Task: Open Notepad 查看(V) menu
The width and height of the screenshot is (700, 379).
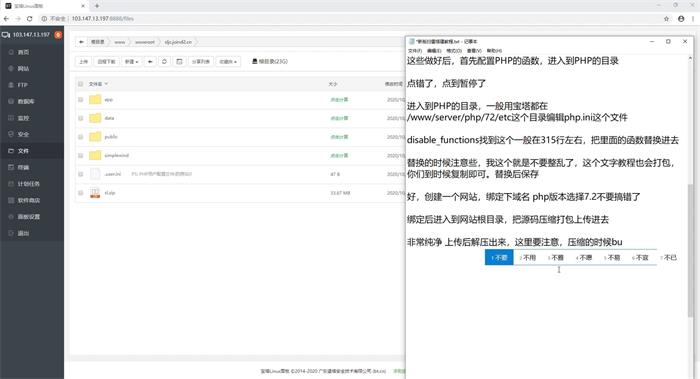Action: coord(474,51)
